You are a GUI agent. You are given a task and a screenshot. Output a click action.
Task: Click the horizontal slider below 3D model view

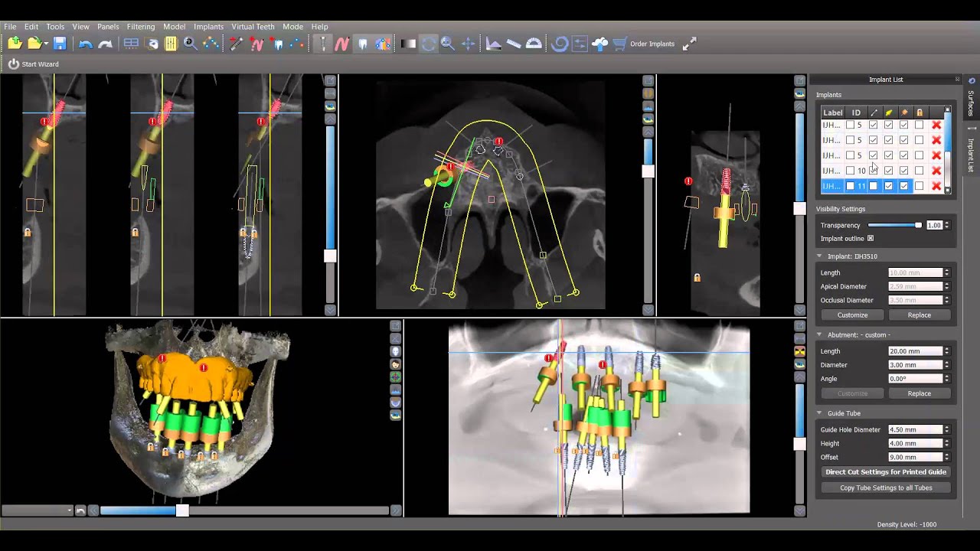coord(243,510)
